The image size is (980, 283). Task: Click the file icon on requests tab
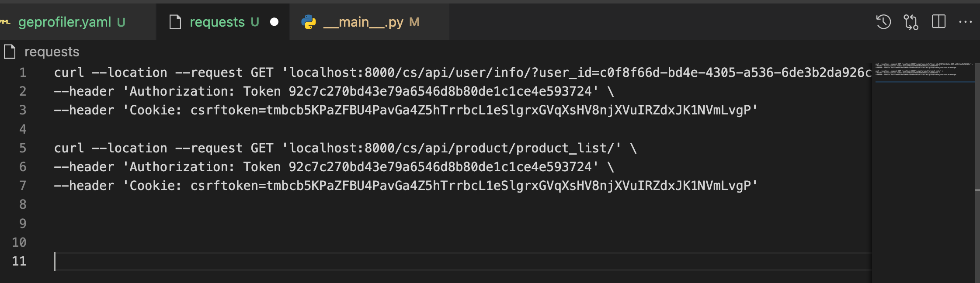[175, 22]
